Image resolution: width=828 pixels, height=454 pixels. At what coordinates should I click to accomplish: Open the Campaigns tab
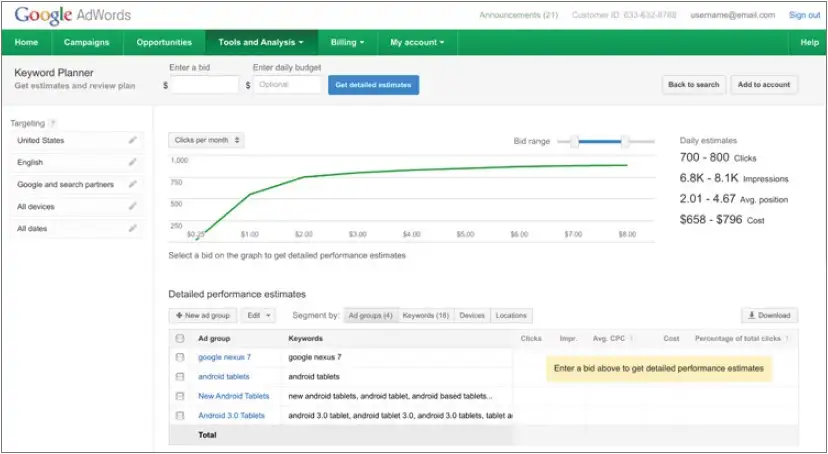click(87, 42)
